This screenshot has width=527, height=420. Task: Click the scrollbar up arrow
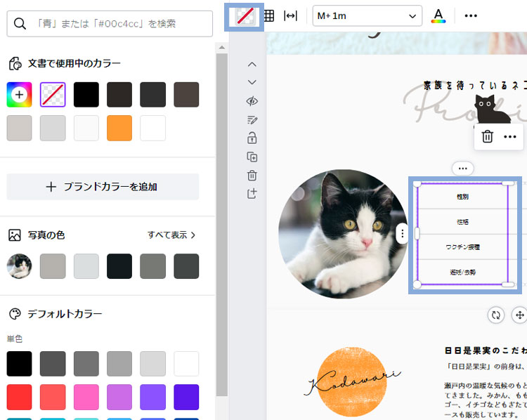click(222, 48)
